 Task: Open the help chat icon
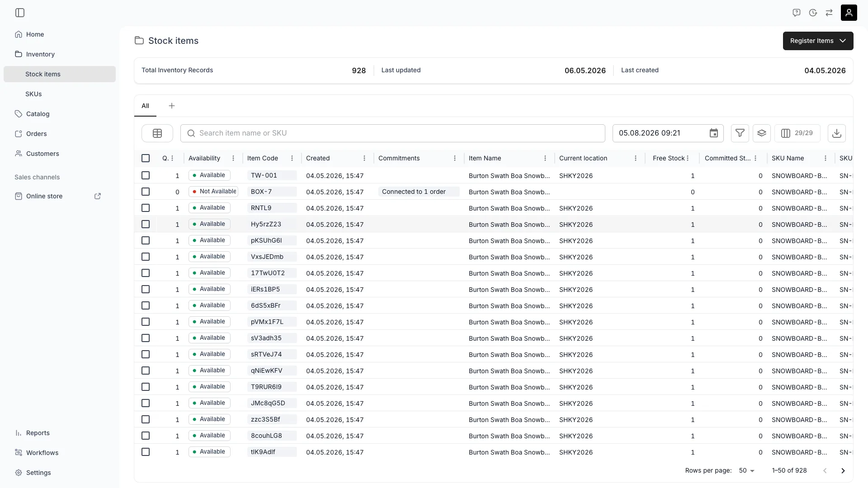coord(797,13)
